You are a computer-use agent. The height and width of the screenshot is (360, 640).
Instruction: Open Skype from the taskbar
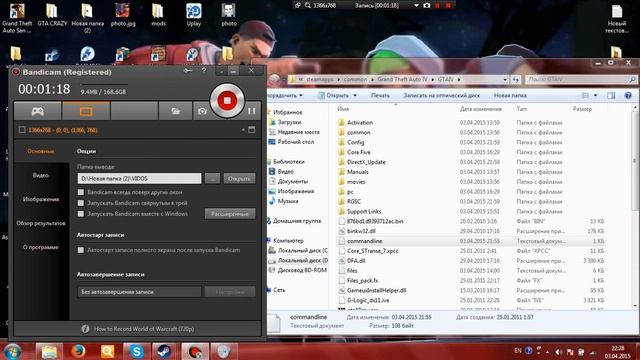(x=136, y=351)
